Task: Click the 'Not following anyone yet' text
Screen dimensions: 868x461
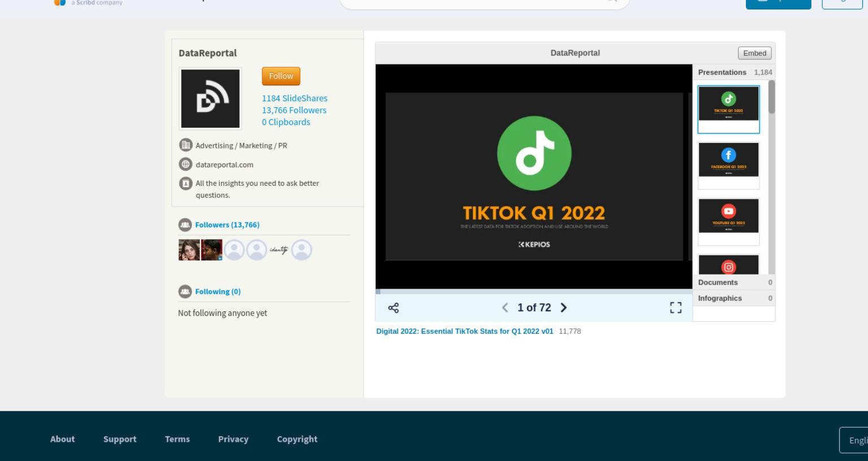Action: (223, 313)
